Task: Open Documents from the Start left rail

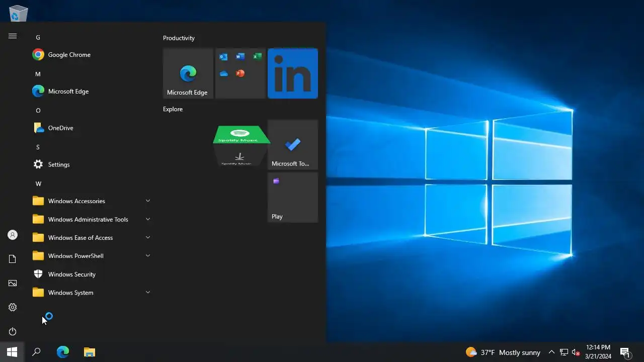Action: (x=13, y=259)
